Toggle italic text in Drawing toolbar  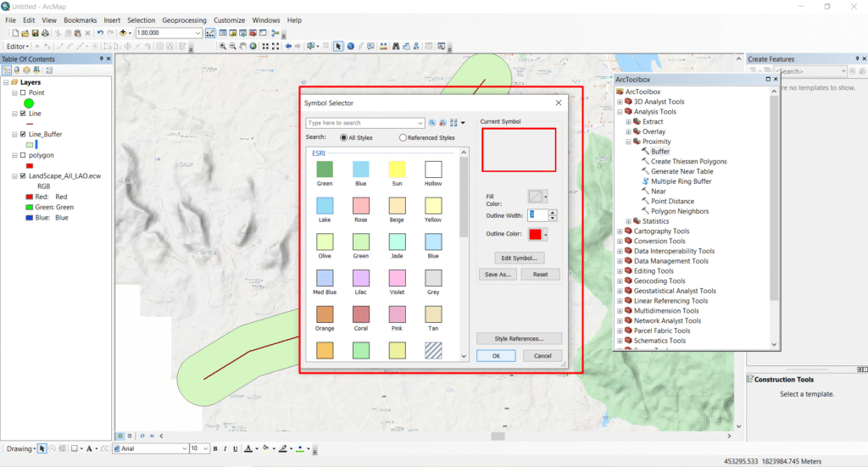coord(225,448)
